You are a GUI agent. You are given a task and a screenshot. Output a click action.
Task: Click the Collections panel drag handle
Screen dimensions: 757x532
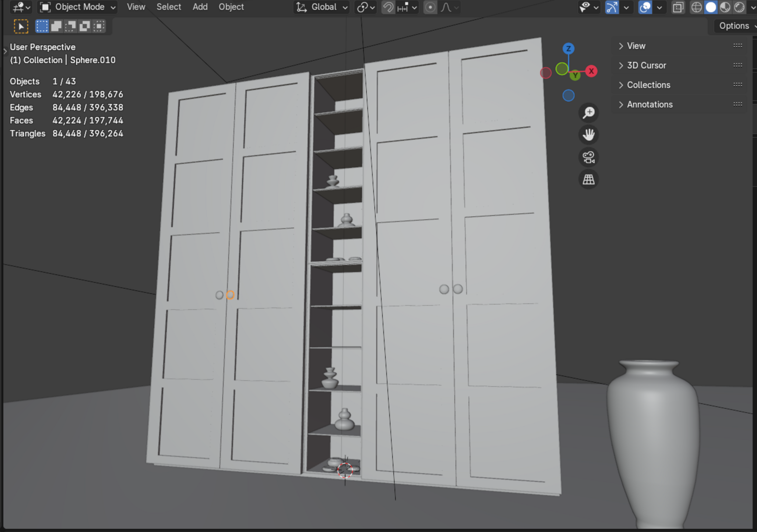coord(738,85)
